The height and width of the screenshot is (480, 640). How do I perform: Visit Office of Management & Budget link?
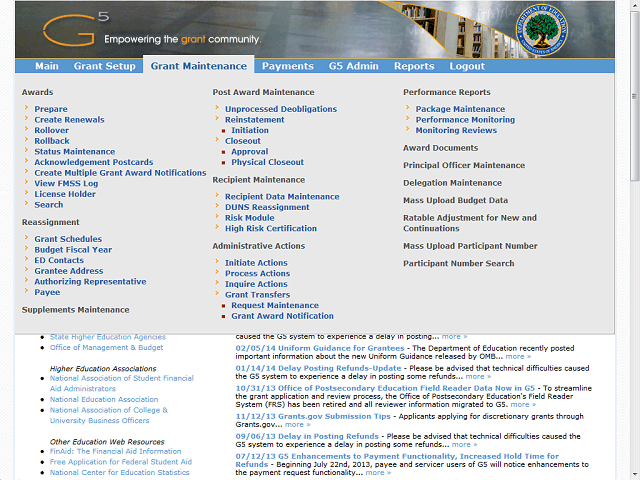[x=106, y=347]
